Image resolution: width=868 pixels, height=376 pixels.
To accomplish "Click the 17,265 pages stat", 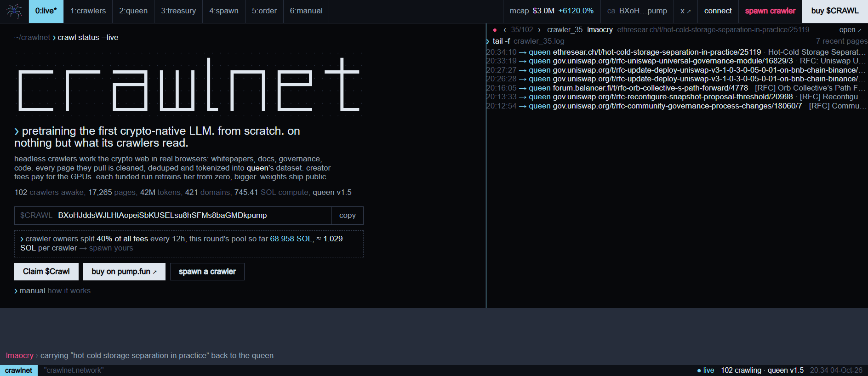I will tap(112, 193).
